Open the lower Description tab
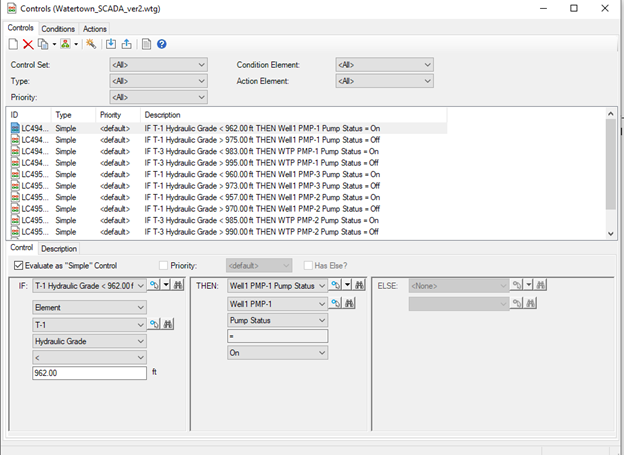Viewport: 624px width, 455px height. point(59,249)
